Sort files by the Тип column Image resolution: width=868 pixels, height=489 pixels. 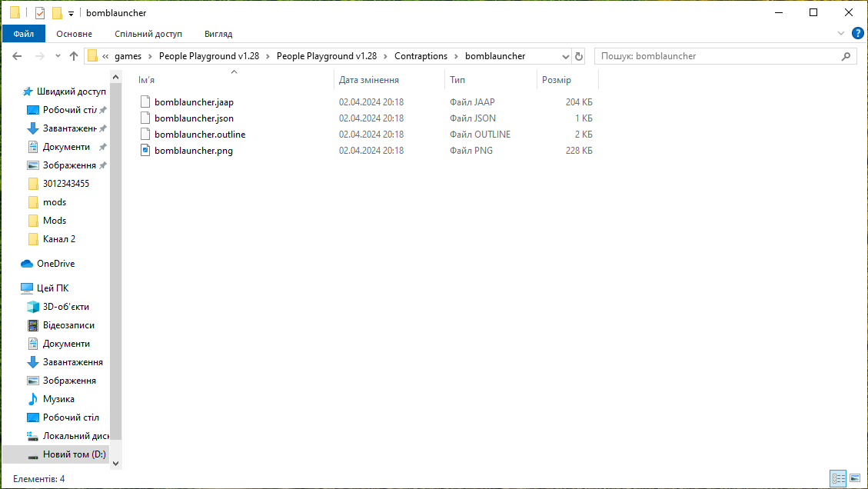491,80
